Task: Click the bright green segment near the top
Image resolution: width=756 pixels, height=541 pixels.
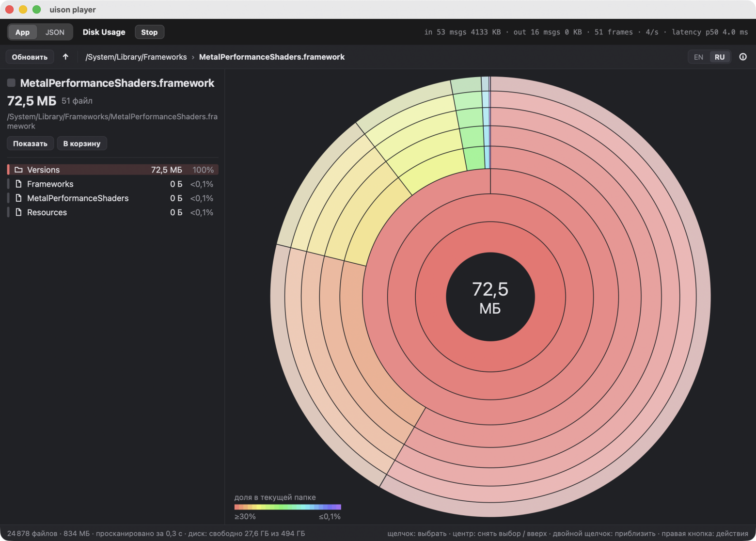Action: [x=474, y=159]
